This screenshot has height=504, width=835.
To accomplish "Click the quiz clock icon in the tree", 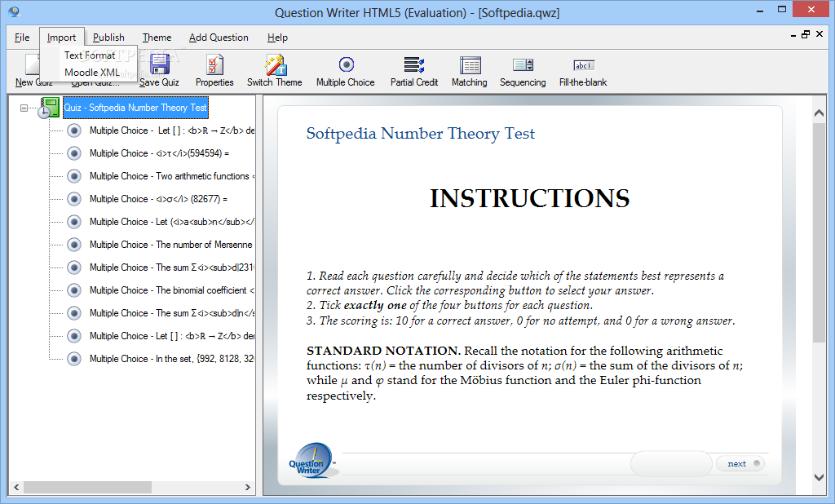I will [x=48, y=108].
